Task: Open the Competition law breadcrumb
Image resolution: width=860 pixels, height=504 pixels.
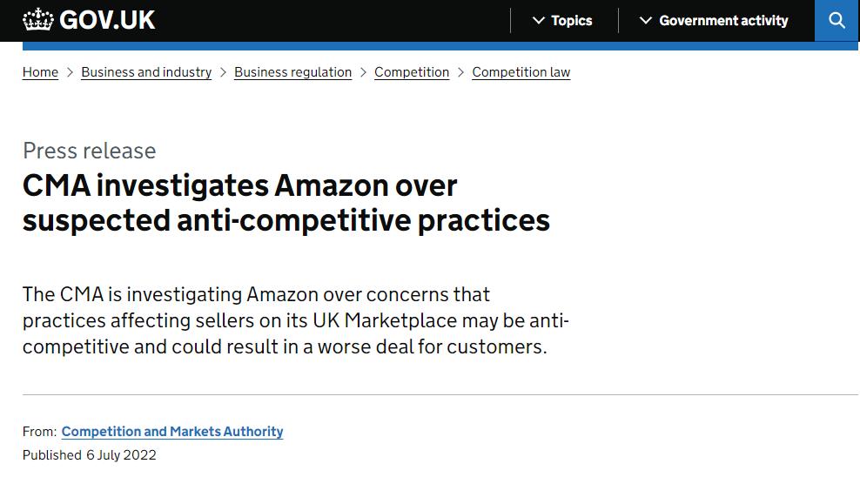Action: pyautogui.click(x=521, y=72)
